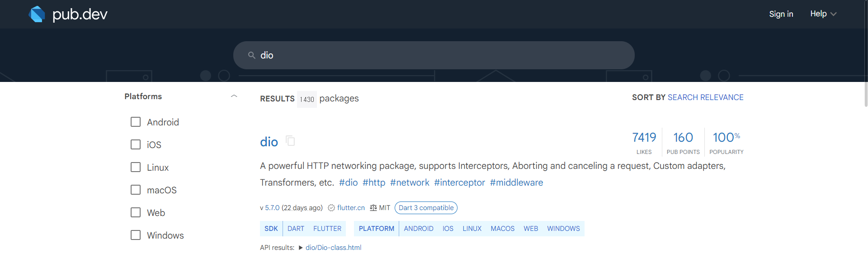This screenshot has width=868, height=254.
Task: Click Sign in in header
Action: click(781, 14)
